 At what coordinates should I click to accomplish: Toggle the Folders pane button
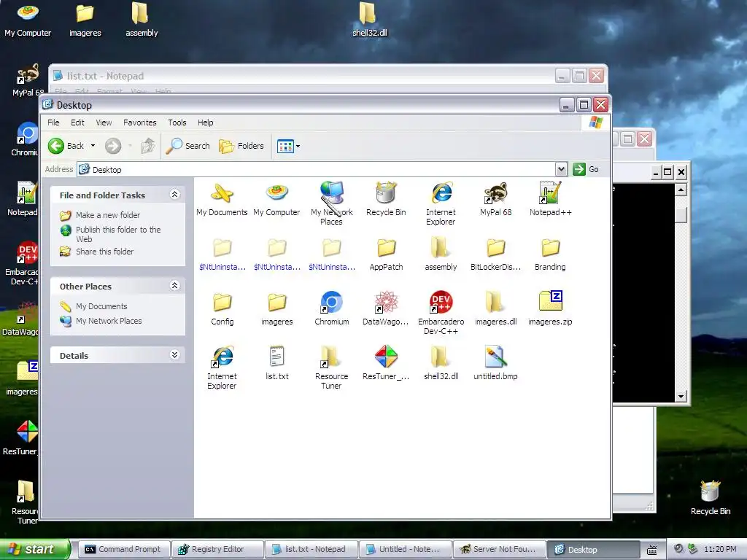(241, 146)
